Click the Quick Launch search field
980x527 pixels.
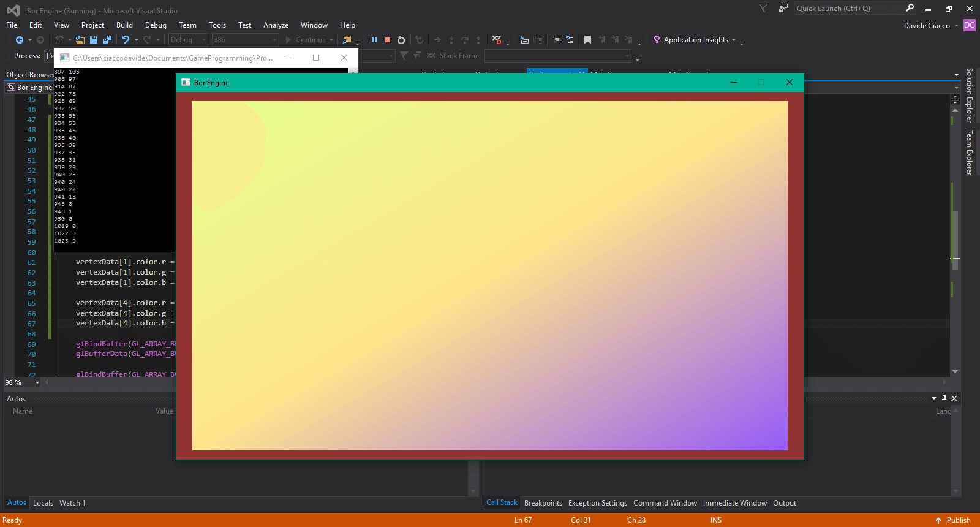pyautogui.click(x=848, y=9)
